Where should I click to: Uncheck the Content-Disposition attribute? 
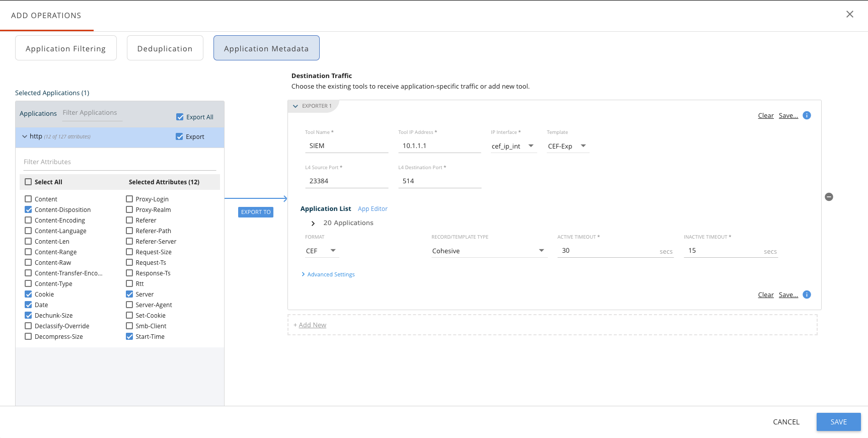(x=28, y=209)
